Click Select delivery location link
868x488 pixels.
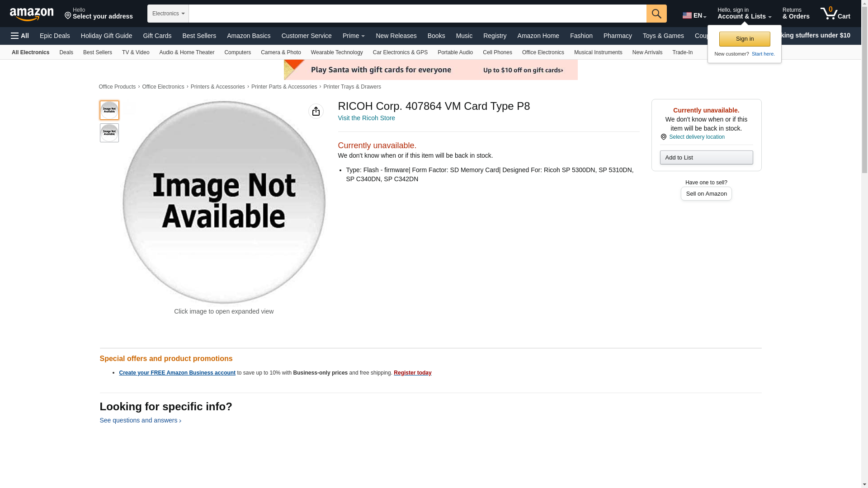[696, 137]
